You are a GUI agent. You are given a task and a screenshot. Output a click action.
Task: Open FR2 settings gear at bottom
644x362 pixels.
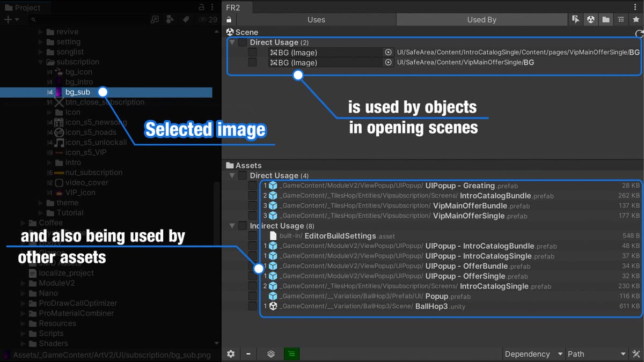pos(231,354)
